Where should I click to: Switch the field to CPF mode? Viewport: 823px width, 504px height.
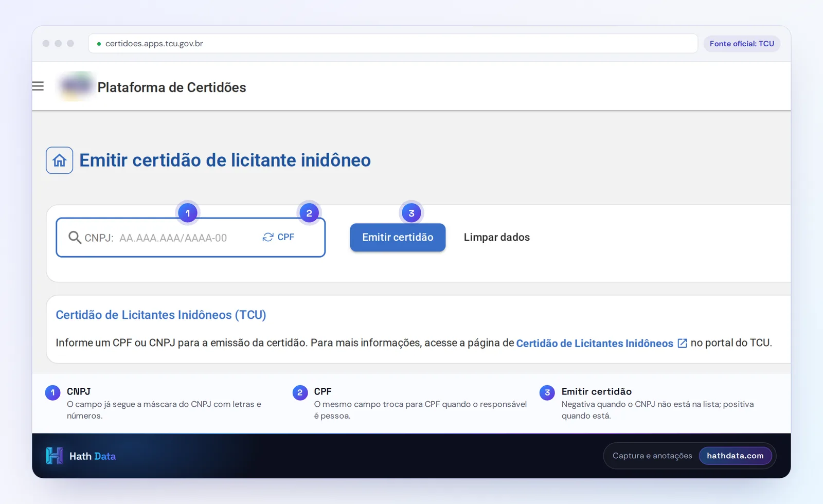279,237
